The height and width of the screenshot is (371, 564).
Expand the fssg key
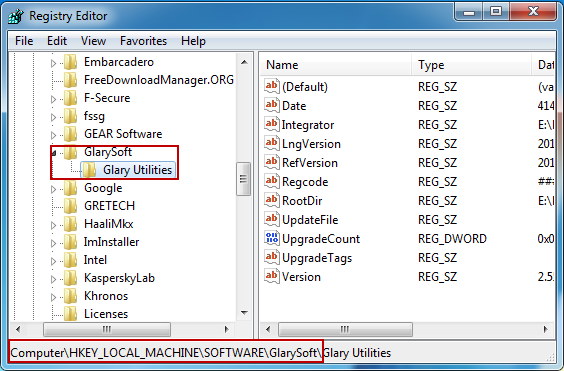tap(54, 117)
